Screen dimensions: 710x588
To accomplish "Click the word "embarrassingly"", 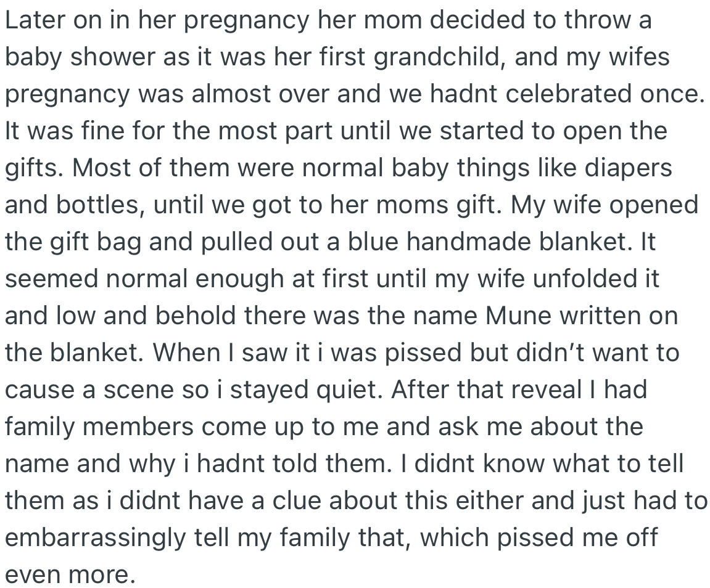I will [x=95, y=537].
